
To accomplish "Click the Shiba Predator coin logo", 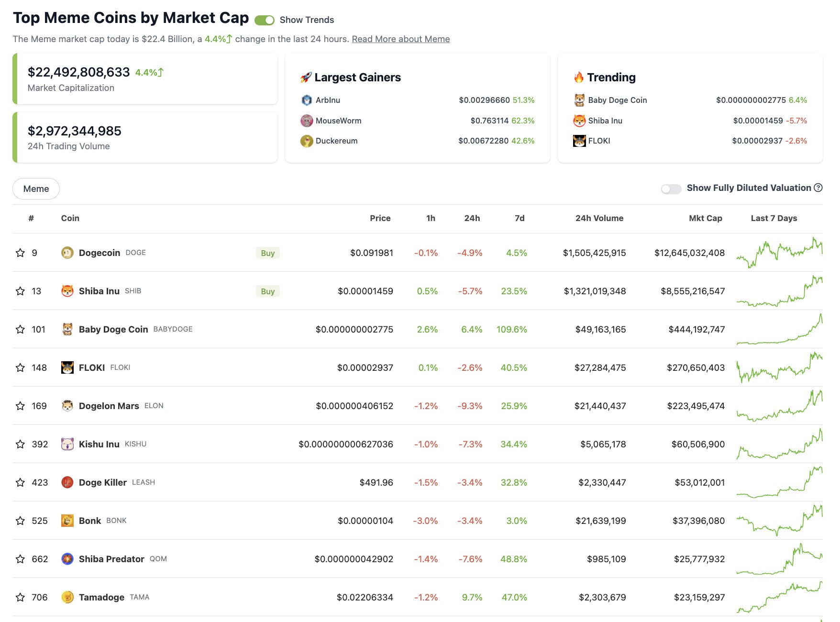I will point(67,559).
